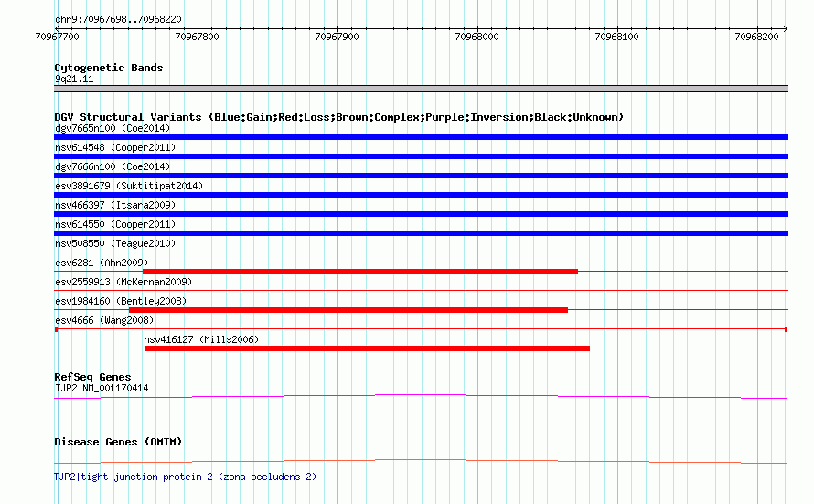Select the thin red line of esv2559913
The width and height of the screenshot is (814, 504).
point(421,291)
